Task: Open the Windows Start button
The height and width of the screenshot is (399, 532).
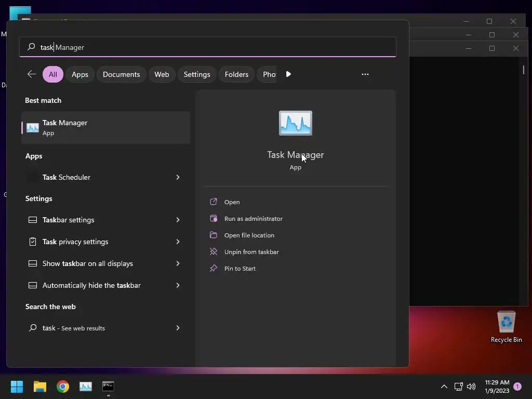Action: click(x=17, y=387)
